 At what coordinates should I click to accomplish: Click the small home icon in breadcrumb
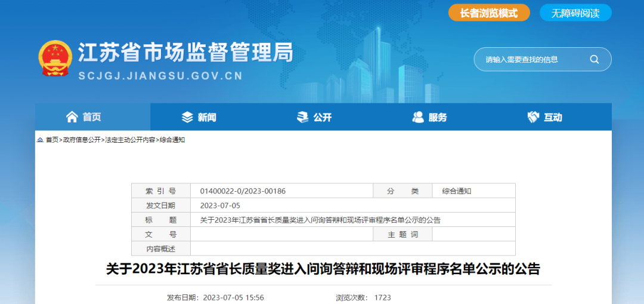[x=40, y=140]
